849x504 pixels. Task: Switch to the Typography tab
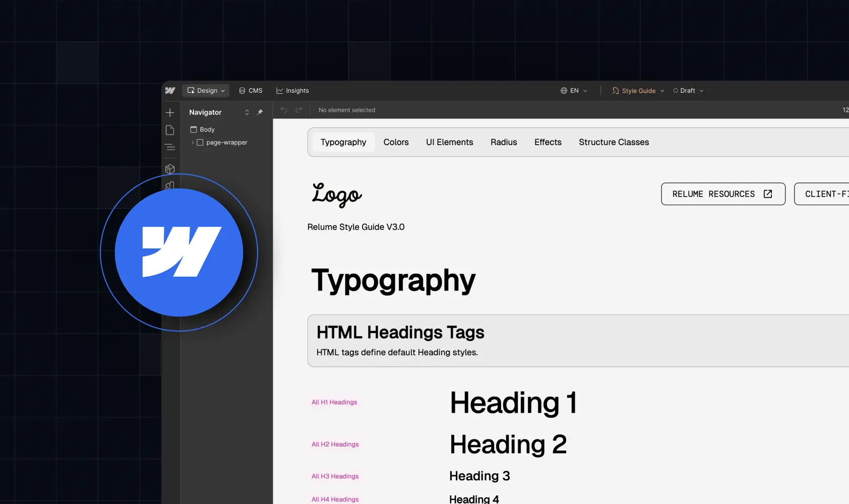343,142
